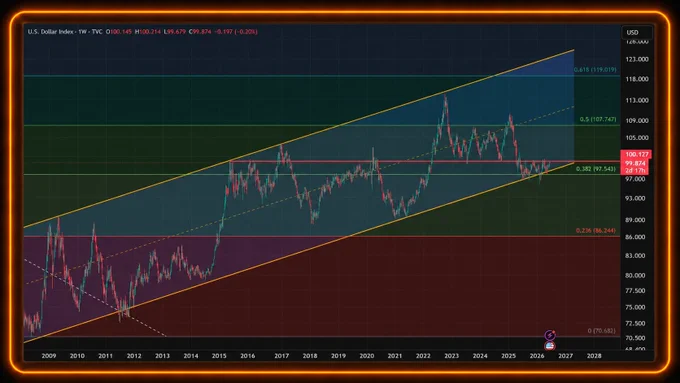Click the -0.197 (-0.20%) change value
Viewport: 680px width, 383px height.
237,32
